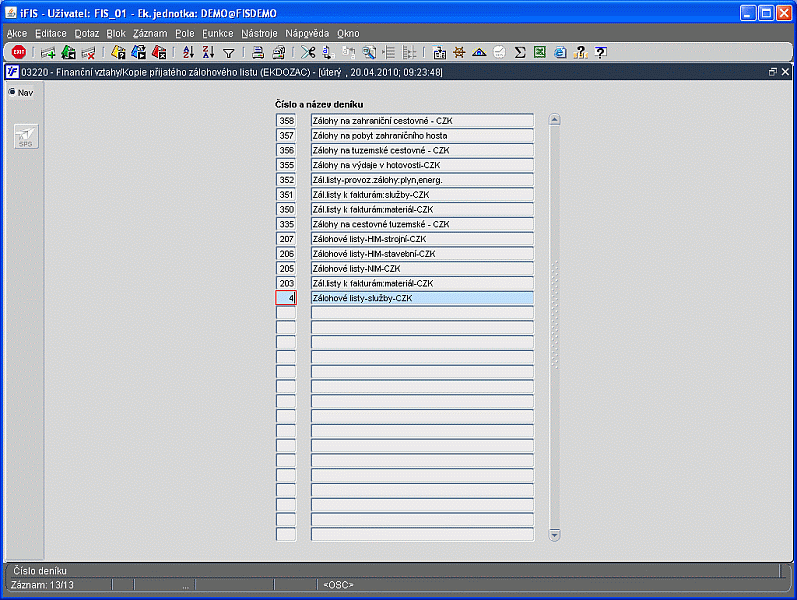
Task: Open the Funkce menu
Action: point(218,34)
